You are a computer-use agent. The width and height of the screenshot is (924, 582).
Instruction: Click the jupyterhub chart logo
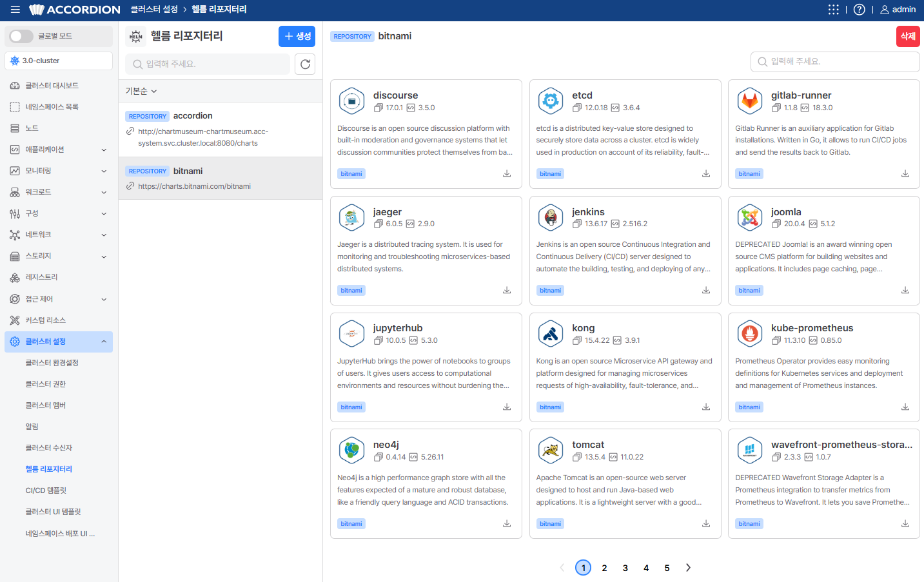tap(351, 334)
